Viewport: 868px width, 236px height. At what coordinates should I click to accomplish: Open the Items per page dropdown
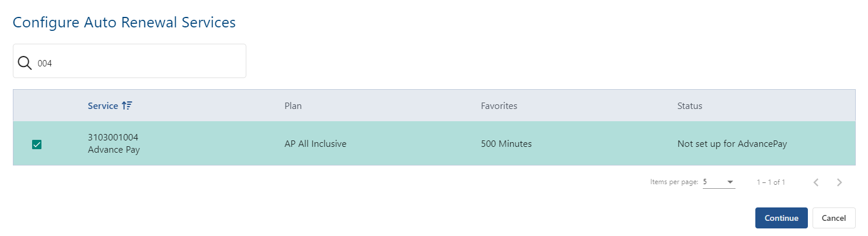[x=718, y=182]
